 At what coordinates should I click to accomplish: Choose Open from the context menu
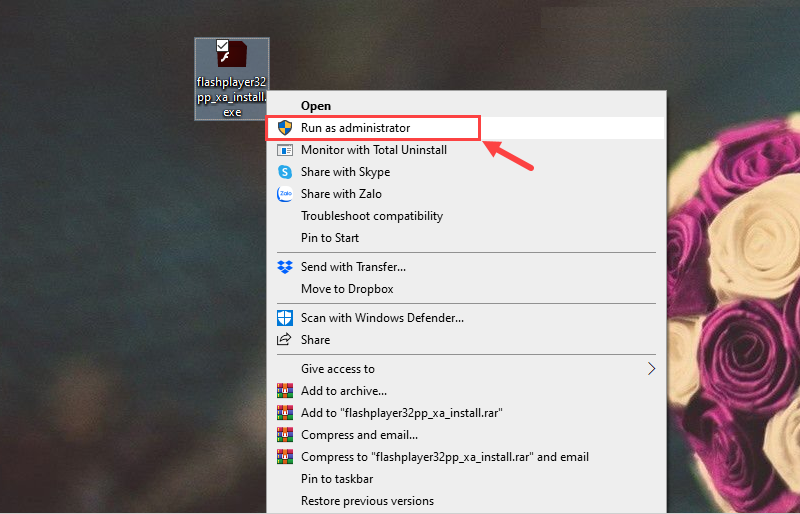click(x=466, y=106)
